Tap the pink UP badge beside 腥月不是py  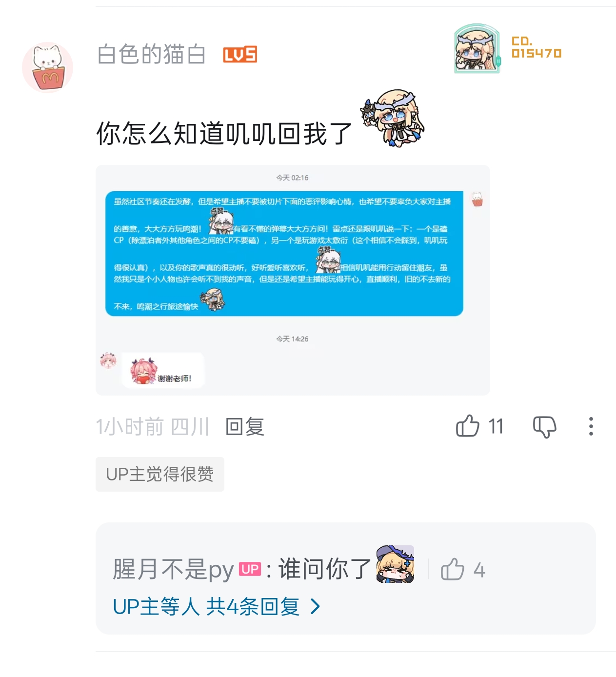point(250,569)
